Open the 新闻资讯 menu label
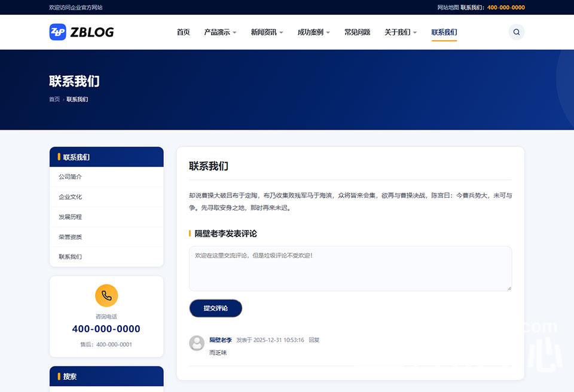 pos(264,32)
